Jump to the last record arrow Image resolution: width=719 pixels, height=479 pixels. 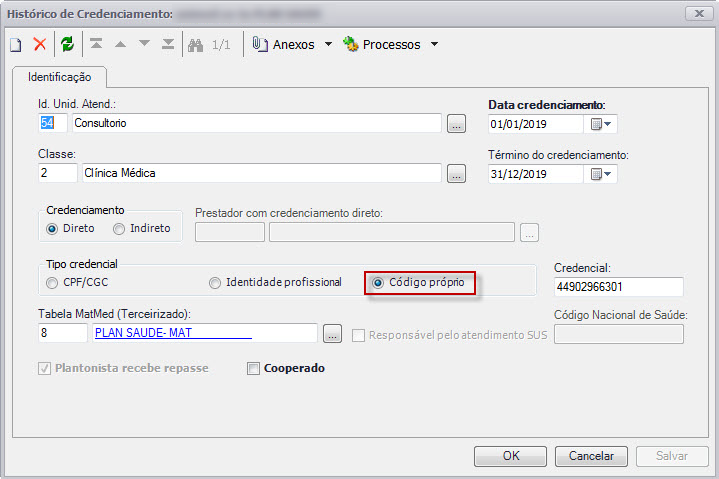pyautogui.click(x=168, y=44)
